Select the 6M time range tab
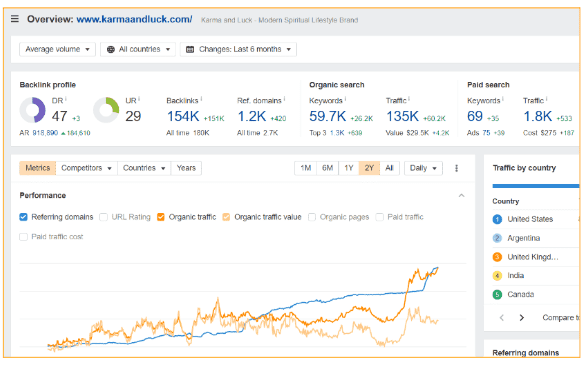 [327, 168]
